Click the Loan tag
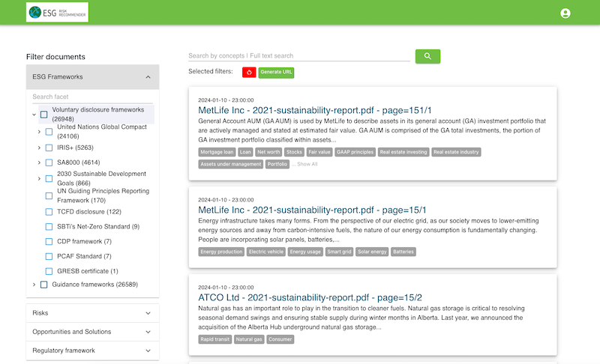 (x=245, y=152)
